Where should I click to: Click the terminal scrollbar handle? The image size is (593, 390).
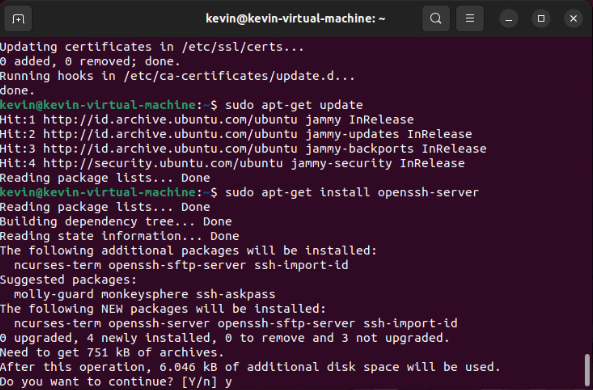coord(587,370)
